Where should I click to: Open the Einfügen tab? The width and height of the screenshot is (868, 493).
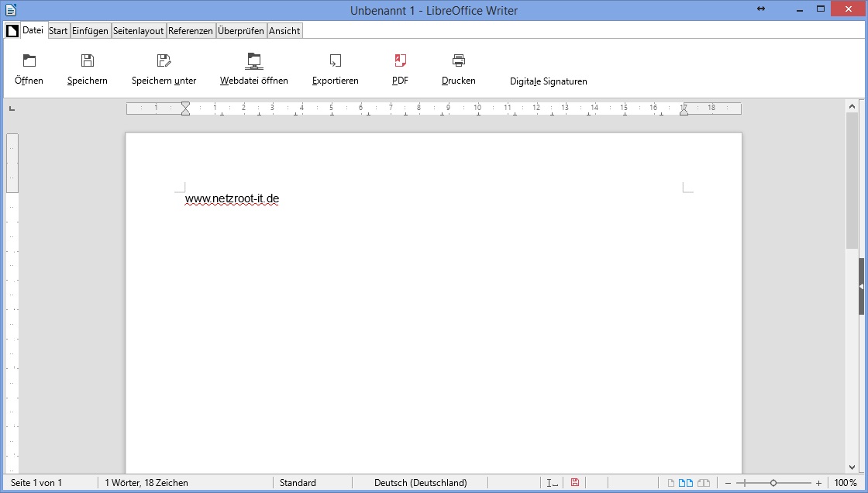[x=90, y=31]
